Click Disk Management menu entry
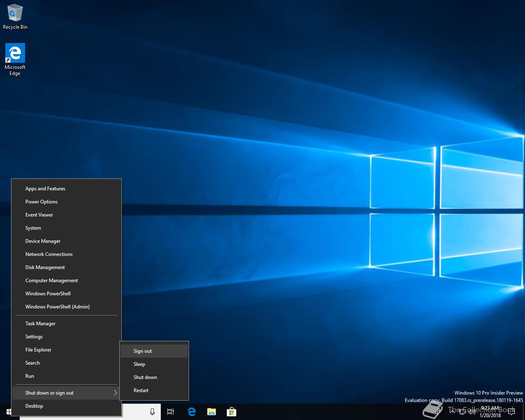Image resolution: width=525 pixels, height=420 pixels. (45, 267)
